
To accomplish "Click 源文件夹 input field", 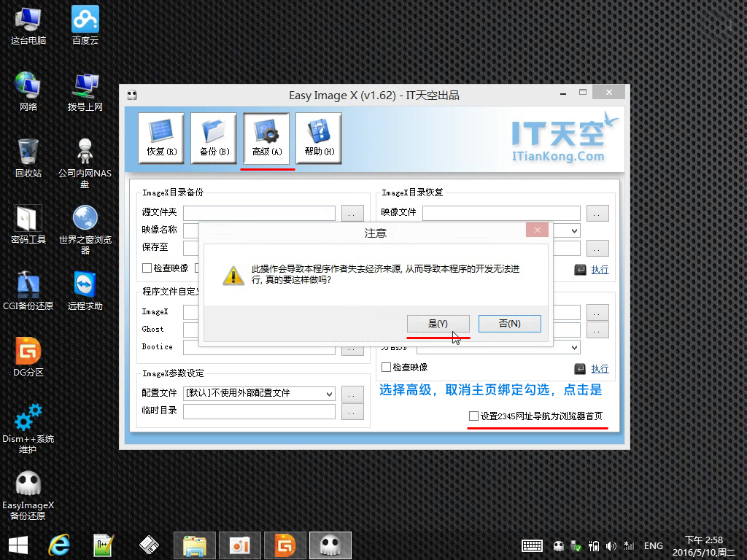I will click(x=259, y=213).
